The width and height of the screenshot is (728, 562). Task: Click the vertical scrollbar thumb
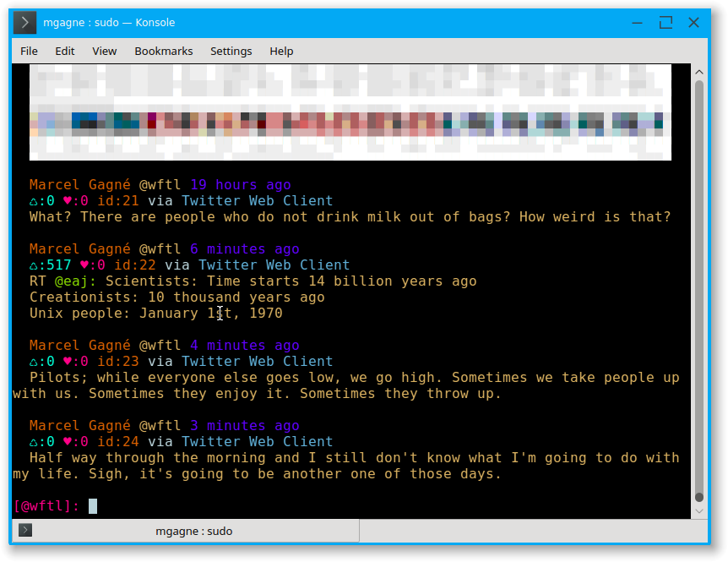pos(698,292)
